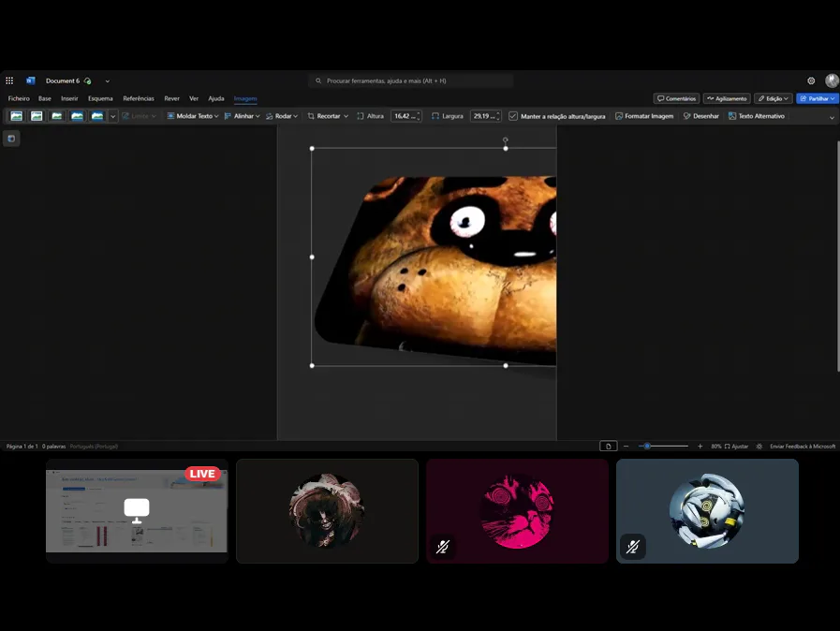
Task: Open Formatar Imagem
Action: [644, 116]
